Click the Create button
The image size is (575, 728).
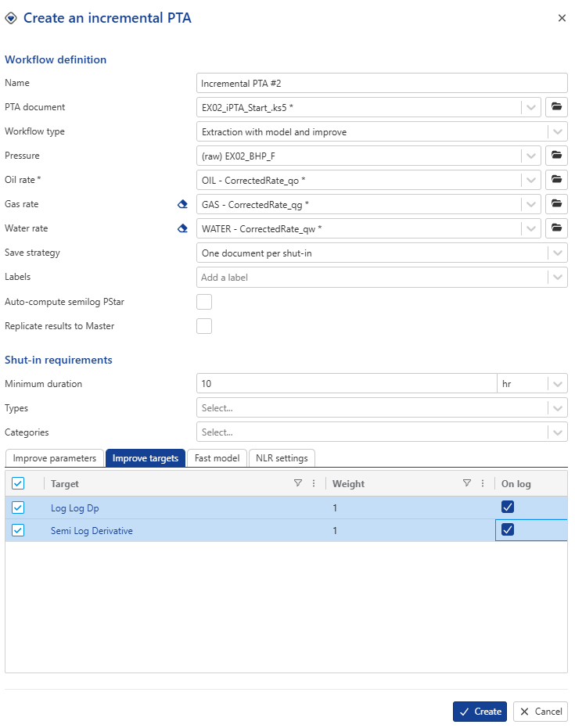click(480, 712)
